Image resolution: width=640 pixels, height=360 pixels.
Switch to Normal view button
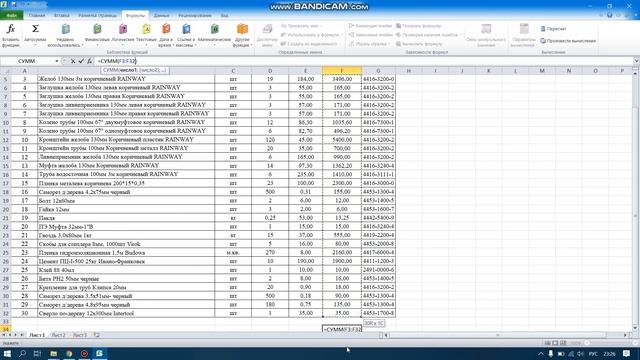click(547, 343)
